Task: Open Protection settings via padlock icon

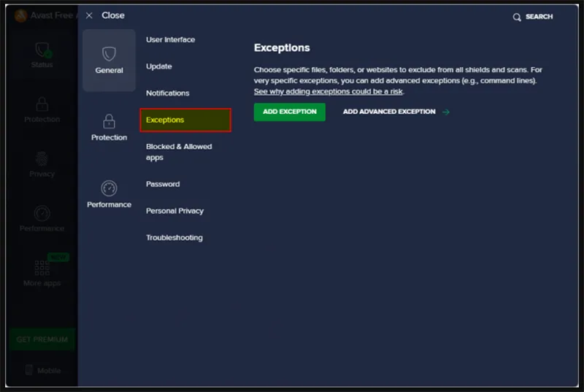Action: 109,121
